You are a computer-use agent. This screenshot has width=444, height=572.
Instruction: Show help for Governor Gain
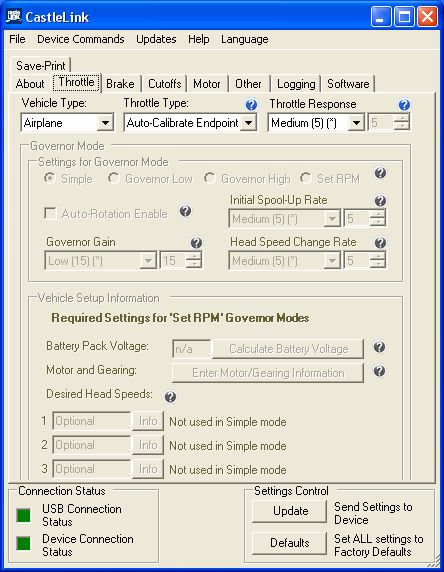pos(196,243)
